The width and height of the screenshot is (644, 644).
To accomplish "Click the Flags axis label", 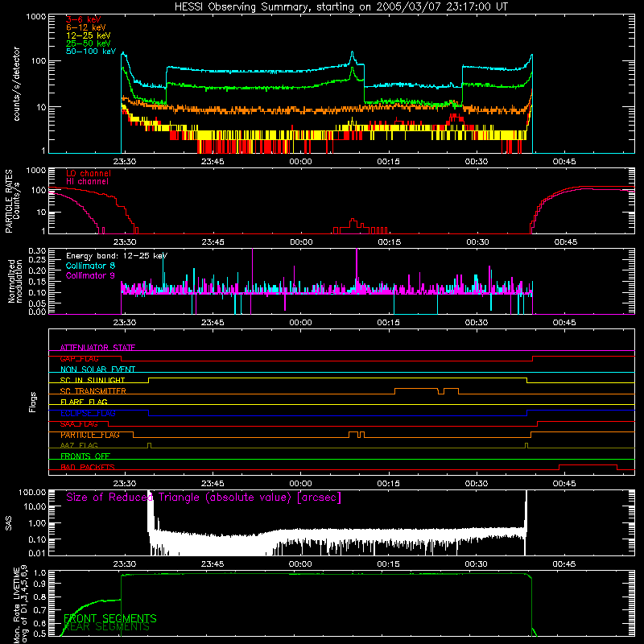I will pyautogui.click(x=32, y=402).
